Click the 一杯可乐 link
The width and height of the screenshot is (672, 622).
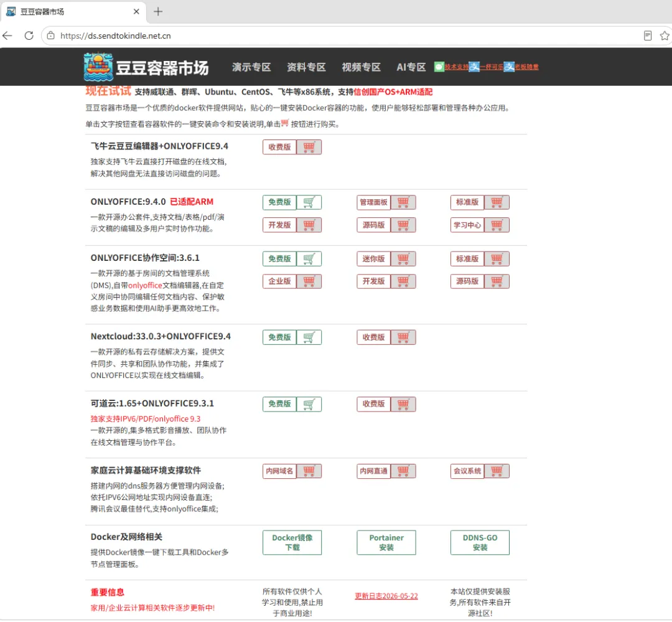click(492, 67)
